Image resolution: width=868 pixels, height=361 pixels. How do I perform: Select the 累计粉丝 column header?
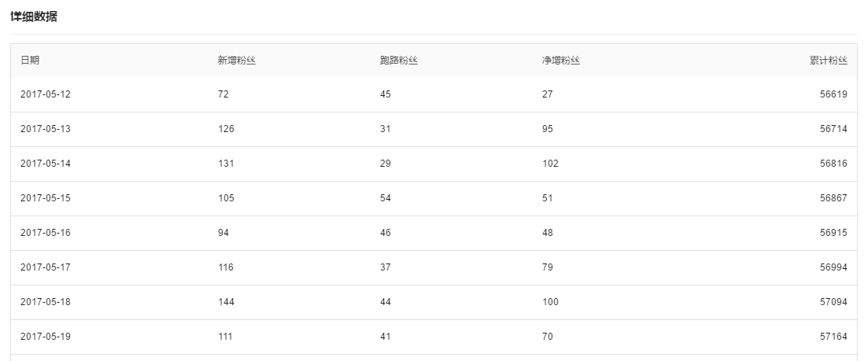[x=828, y=61]
